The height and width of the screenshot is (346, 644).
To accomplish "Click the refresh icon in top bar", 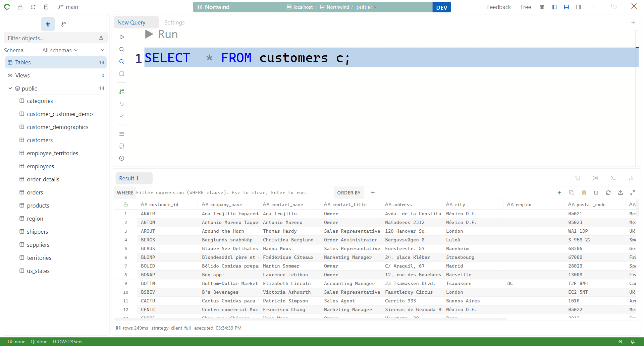I will pyautogui.click(x=33, y=7).
